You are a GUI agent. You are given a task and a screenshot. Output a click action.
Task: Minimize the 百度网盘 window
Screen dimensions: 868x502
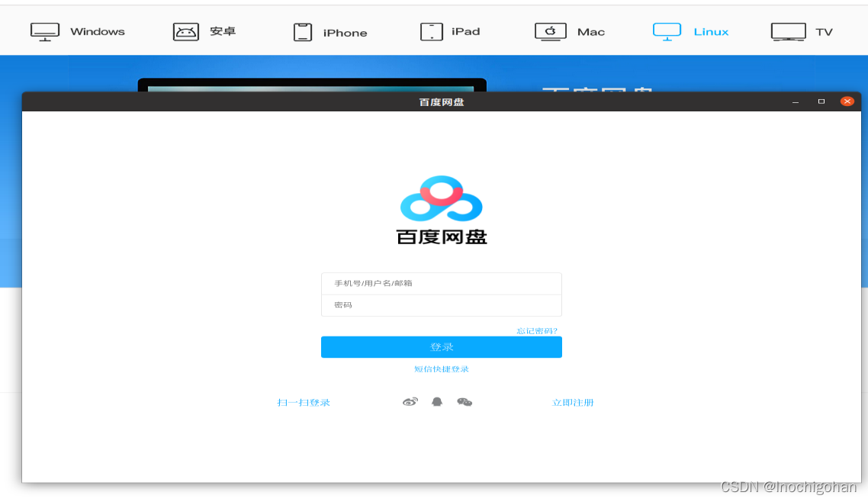click(796, 101)
